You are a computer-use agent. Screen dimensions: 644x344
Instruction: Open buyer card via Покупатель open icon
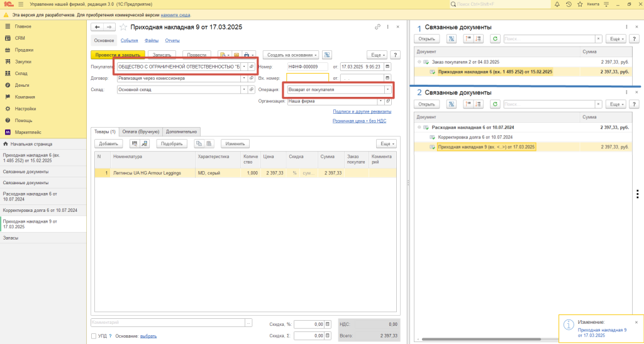[x=252, y=67]
